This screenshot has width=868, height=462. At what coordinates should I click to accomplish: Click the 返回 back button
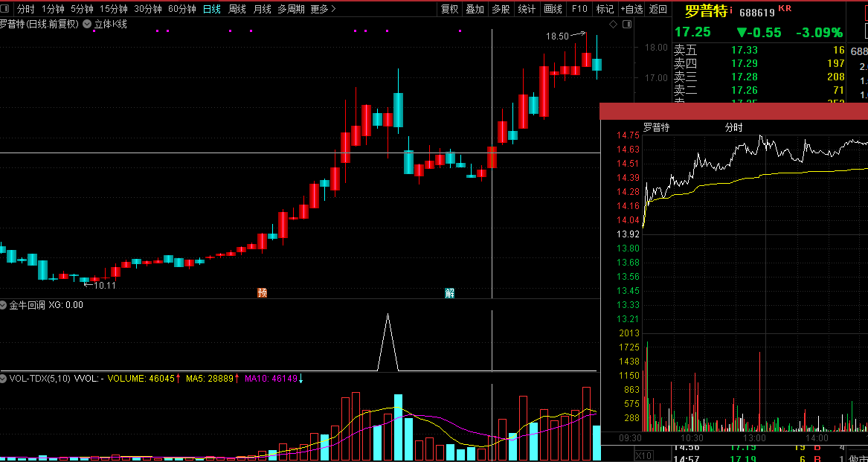[x=658, y=9]
